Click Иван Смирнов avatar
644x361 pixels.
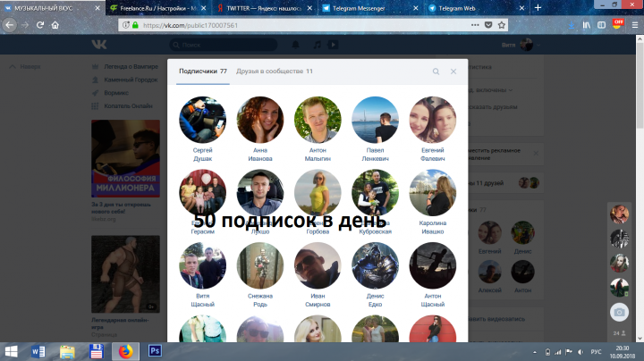point(318,265)
